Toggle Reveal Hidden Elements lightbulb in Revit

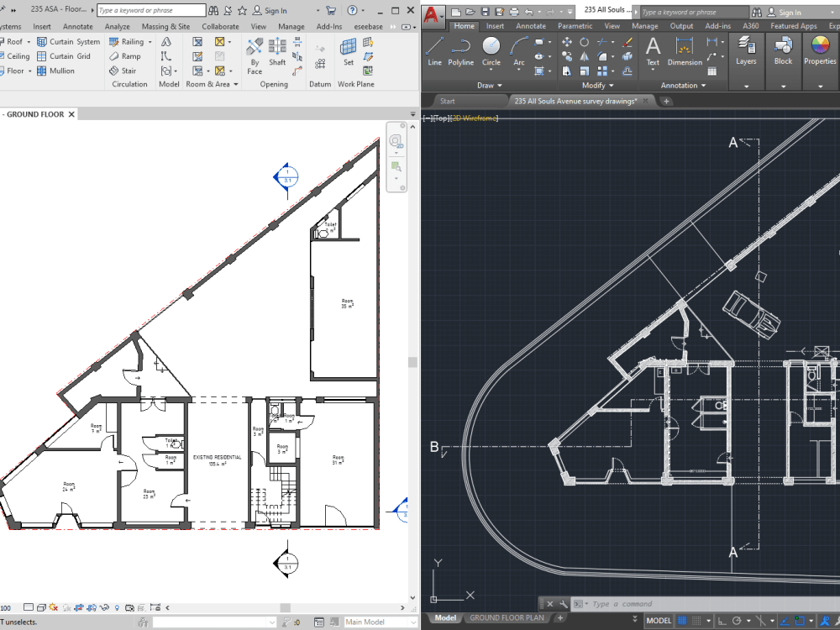click(x=118, y=607)
